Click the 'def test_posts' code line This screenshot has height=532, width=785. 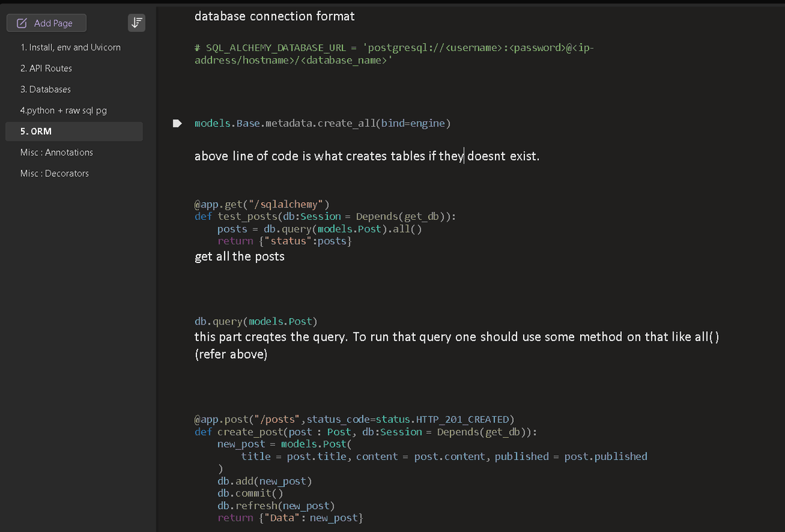coord(325,216)
